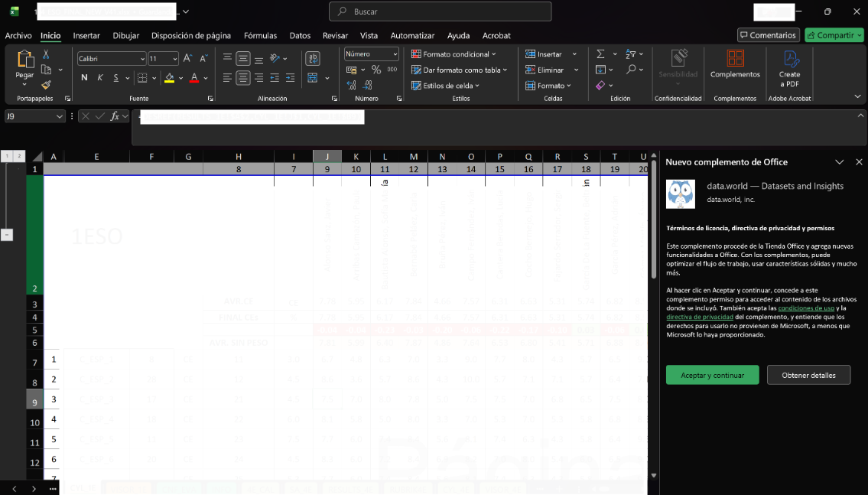Viewport: 868px width, 495px height.
Task: Toggle underline S formatting
Action: tap(115, 77)
